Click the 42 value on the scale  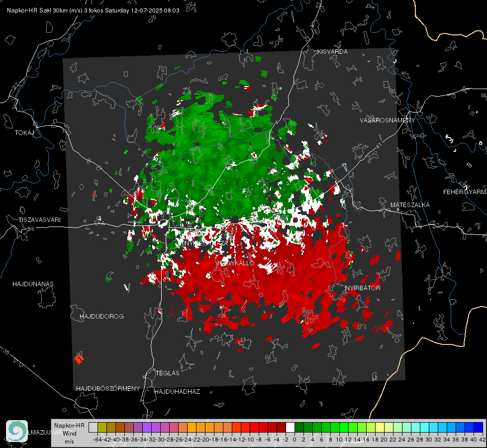tap(483, 440)
